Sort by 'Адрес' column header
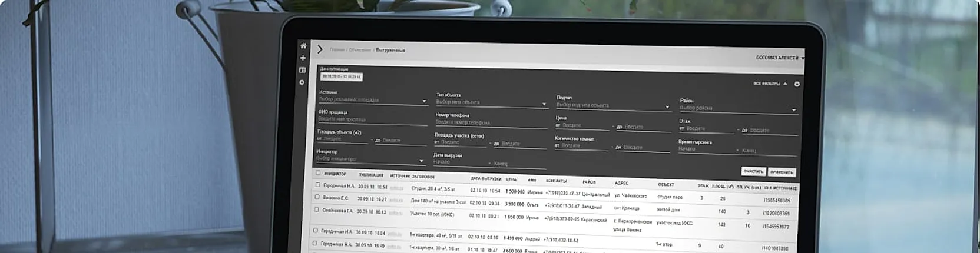Image resolution: width=980 pixels, height=253 pixels. tap(621, 183)
